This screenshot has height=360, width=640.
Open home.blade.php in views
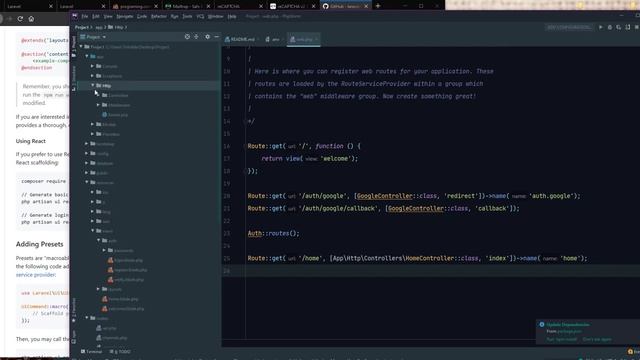coord(120,299)
